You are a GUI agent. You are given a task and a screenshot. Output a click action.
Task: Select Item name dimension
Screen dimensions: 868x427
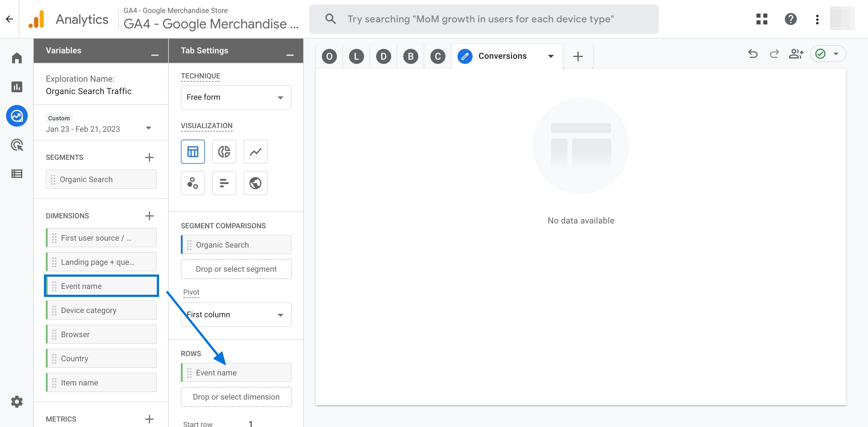(x=101, y=382)
